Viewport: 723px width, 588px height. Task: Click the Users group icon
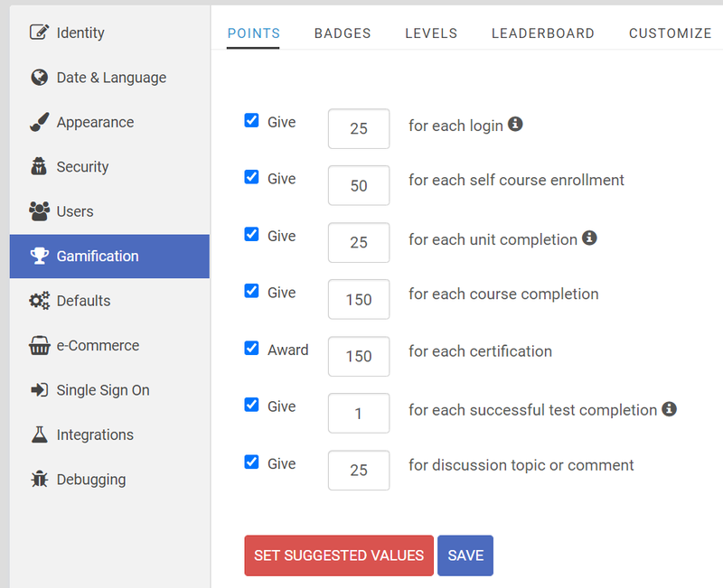point(39,211)
